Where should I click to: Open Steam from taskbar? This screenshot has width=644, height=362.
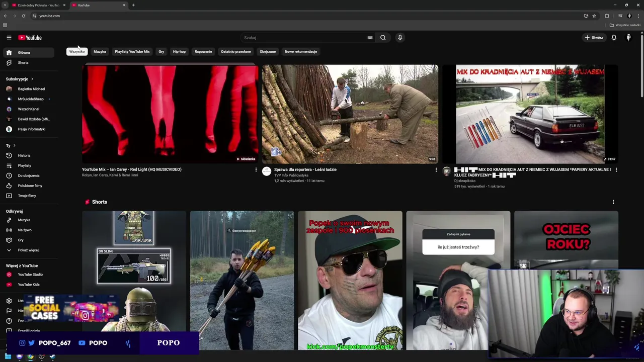[52, 356]
